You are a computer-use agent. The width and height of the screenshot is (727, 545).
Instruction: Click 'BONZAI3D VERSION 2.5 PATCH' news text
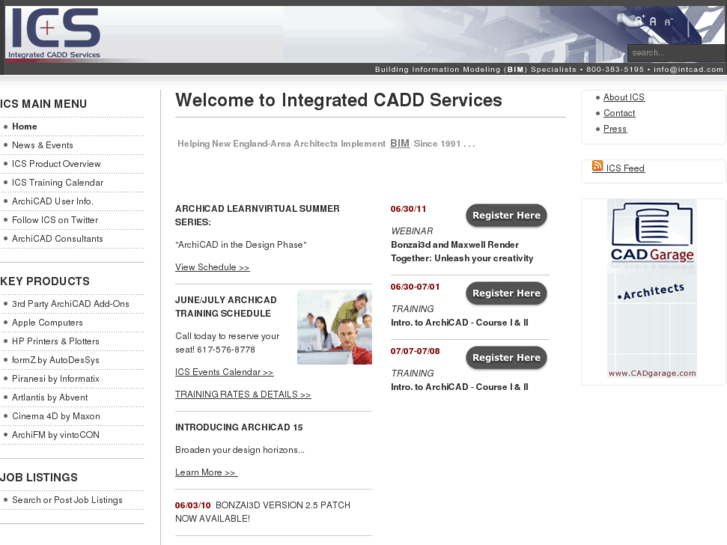[283, 505]
